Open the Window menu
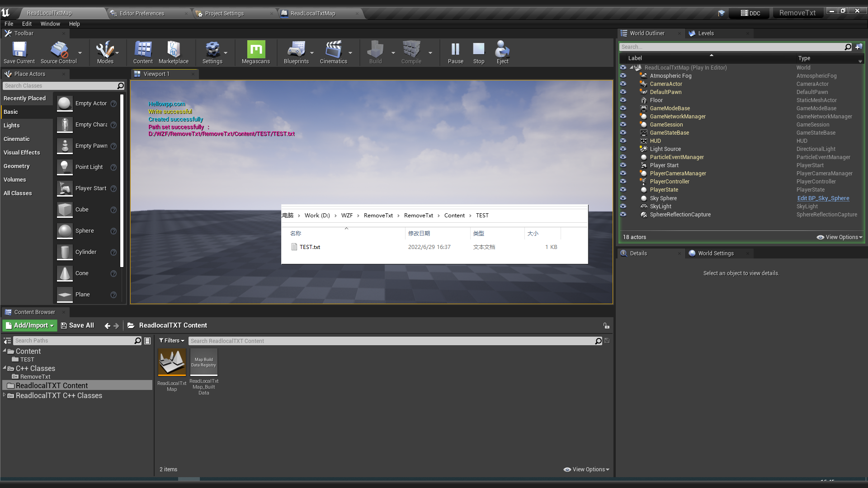 (50, 24)
